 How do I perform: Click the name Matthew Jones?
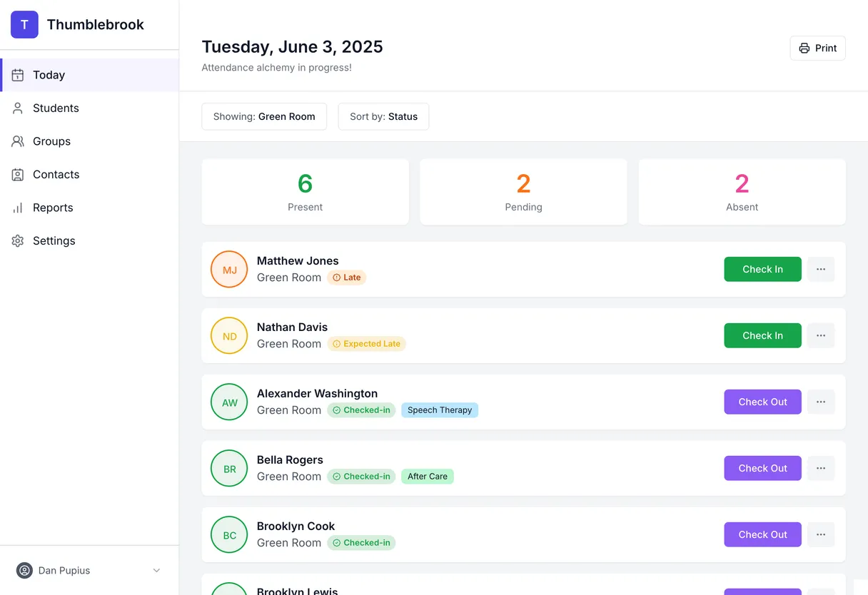tap(298, 261)
